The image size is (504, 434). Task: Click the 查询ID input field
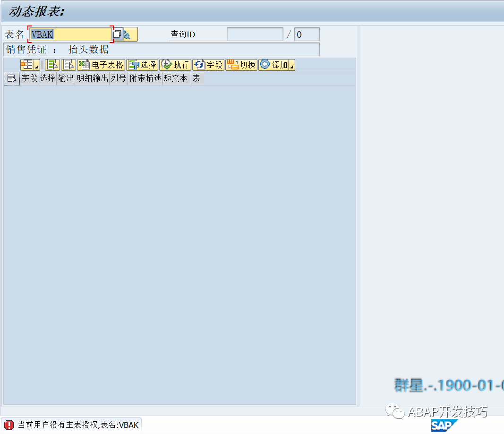(255, 34)
